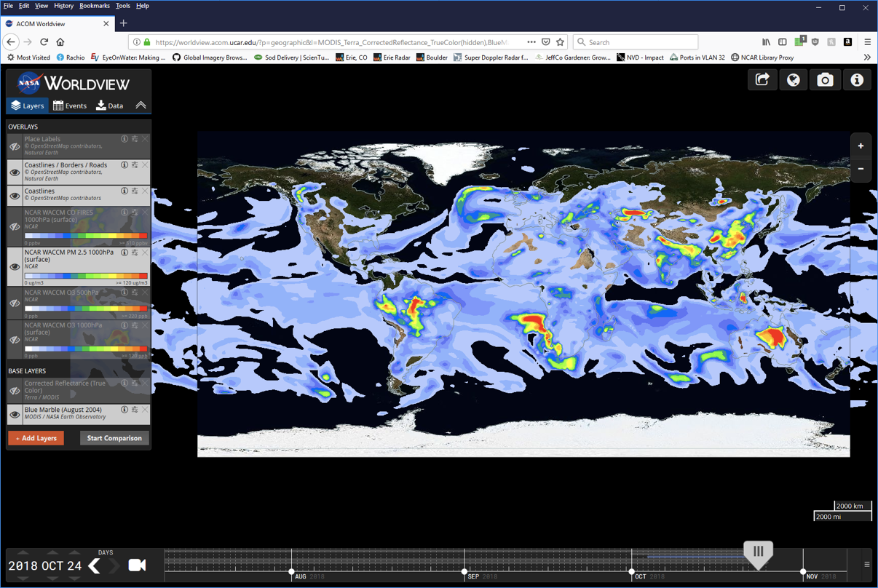Remove the Blue Marble base layer
Screen dimensions: 878x588
(145, 410)
